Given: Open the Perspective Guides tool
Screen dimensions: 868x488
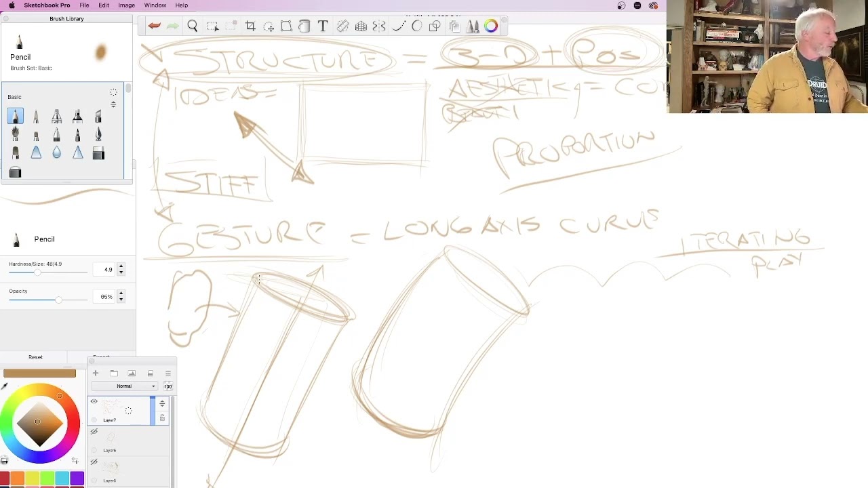Looking at the screenshot, I should click(361, 26).
